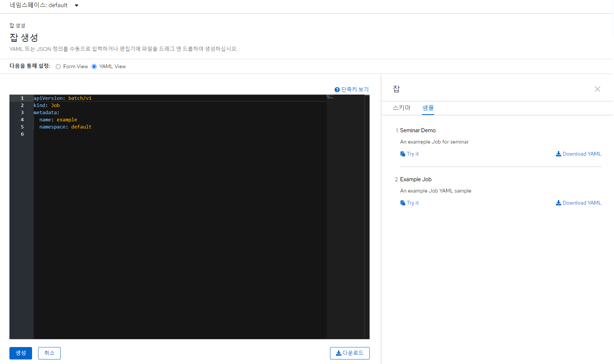This screenshot has width=614, height=364.
Task: Click the 취소 button
Action: pyautogui.click(x=49, y=353)
